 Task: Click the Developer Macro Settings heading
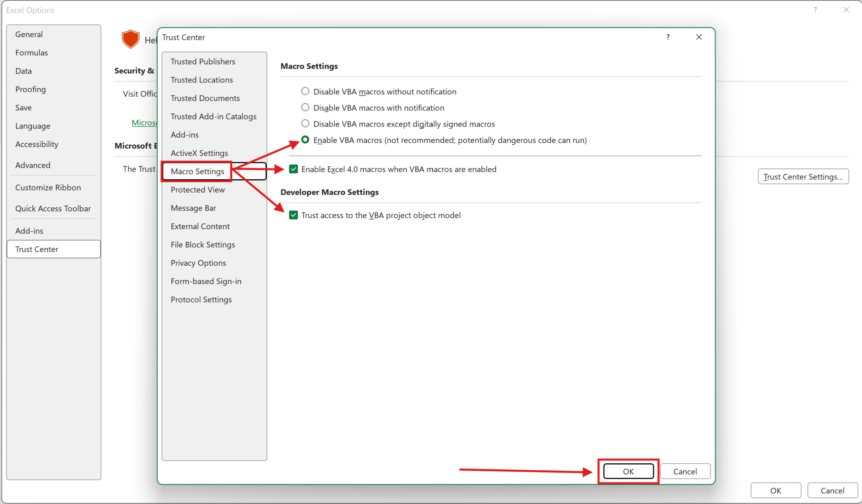[329, 192]
